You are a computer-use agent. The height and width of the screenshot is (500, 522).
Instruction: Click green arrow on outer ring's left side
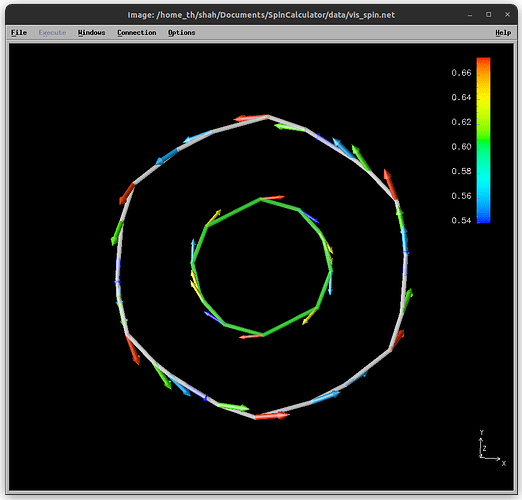pyautogui.click(x=117, y=233)
